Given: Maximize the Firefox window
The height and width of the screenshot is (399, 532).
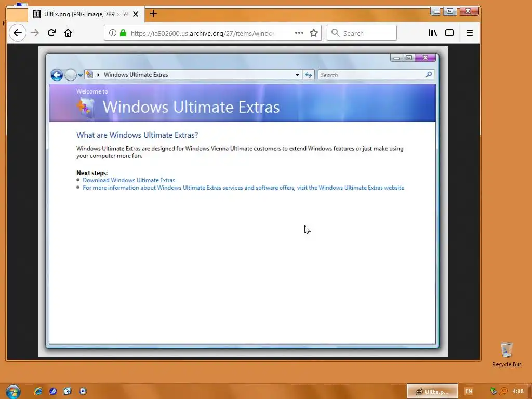Looking at the screenshot, I should click(x=450, y=11).
